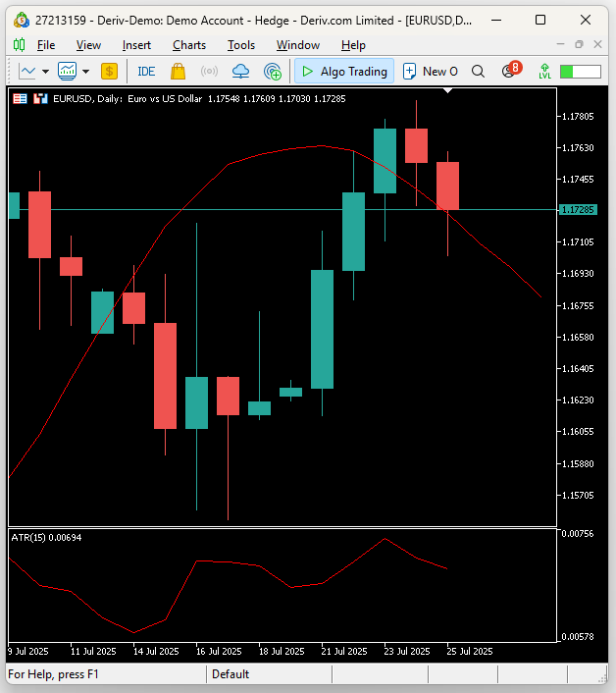Open the Window menu
The image size is (616, 693).
tap(298, 45)
